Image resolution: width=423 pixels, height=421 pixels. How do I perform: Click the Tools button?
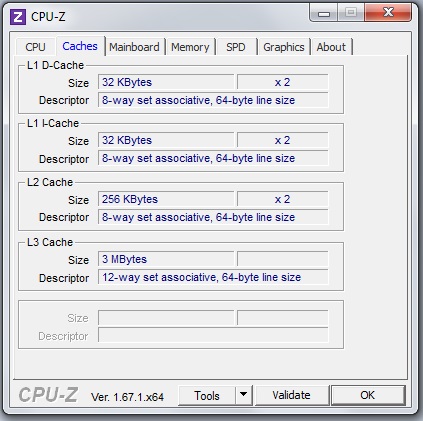[x=207, y=395]
